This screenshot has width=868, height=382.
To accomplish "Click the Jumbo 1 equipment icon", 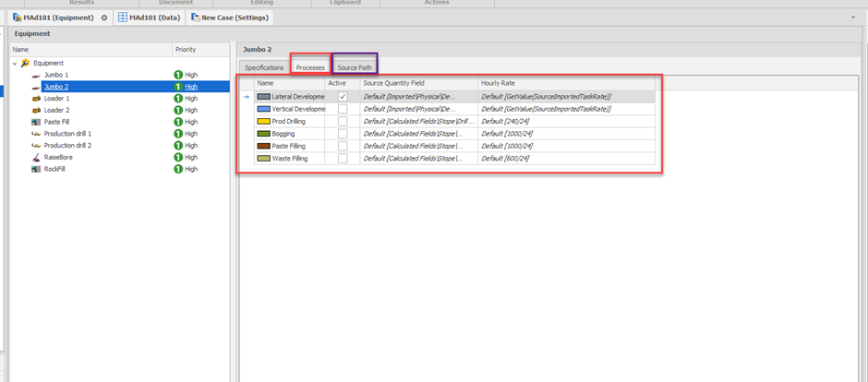I will (35, 75).
